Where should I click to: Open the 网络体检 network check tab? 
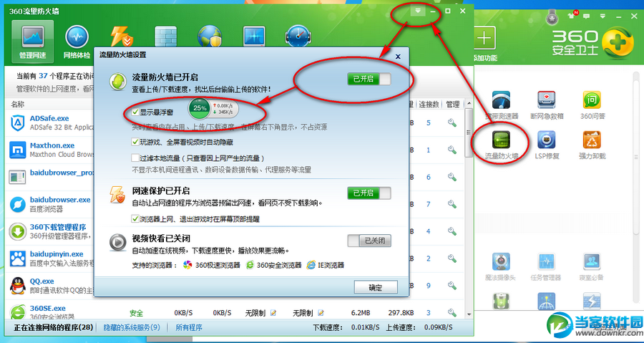pyautogui.click(x=77, y=41)
